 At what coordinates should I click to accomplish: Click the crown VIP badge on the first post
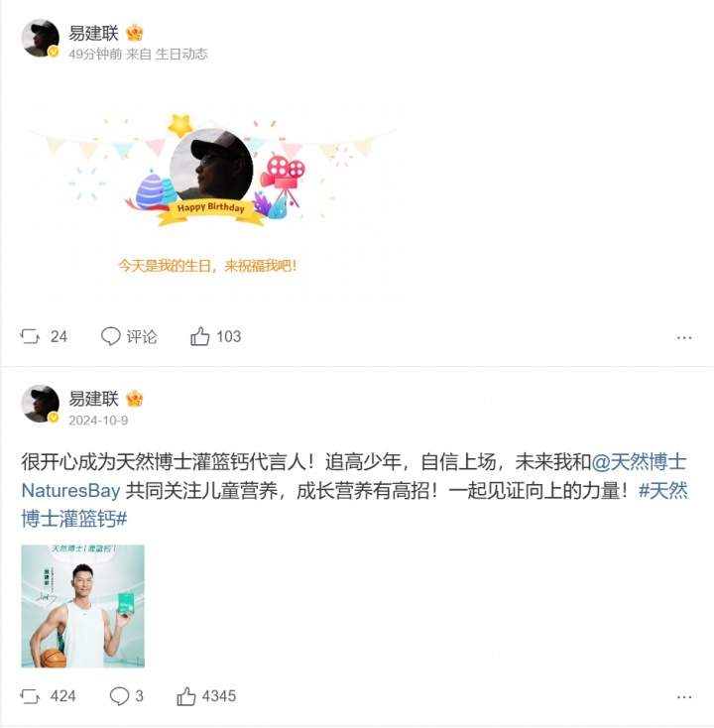tap(134, 33)
